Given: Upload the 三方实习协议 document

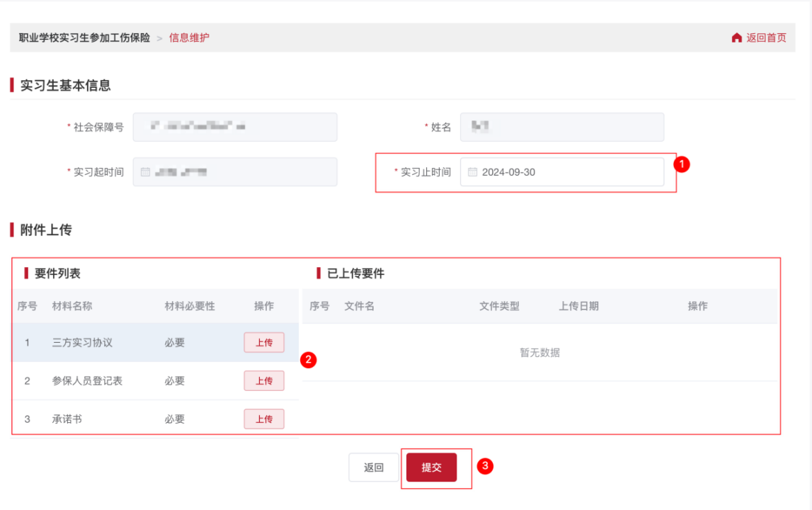Looking at the screenshot, I should click(264, 343).
